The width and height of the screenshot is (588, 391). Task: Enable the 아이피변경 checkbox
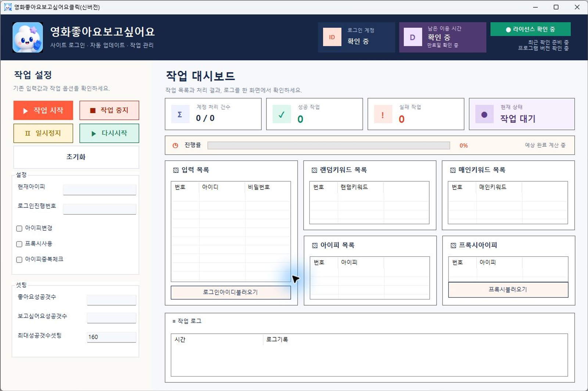19,228
